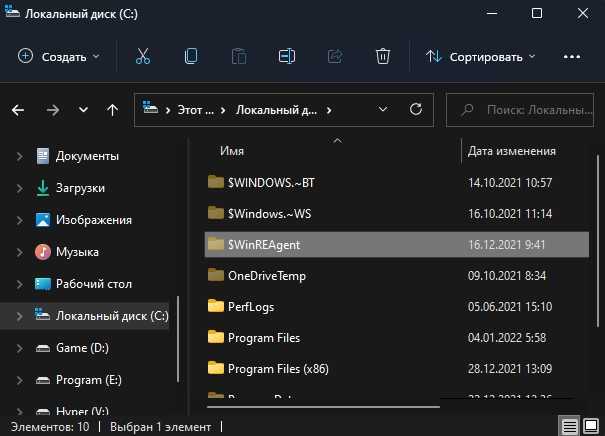
Task: Open recent locations chevron dropdown
Action: point(83,110)
